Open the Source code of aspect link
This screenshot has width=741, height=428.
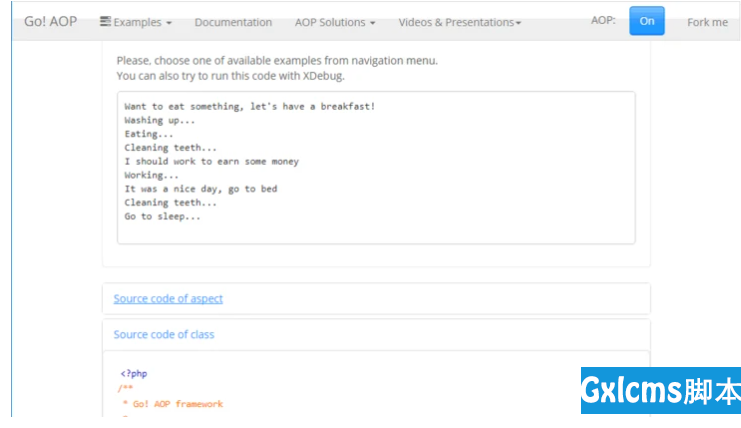(x=168, y=298)
